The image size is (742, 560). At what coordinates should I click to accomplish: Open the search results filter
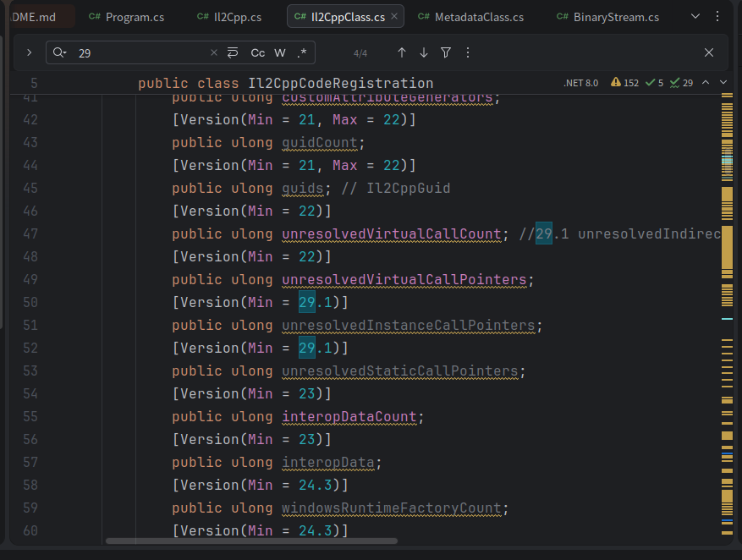(446, 52)
